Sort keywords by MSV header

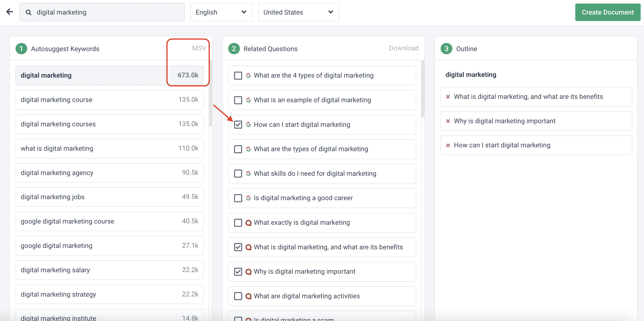tap(199, 48)
